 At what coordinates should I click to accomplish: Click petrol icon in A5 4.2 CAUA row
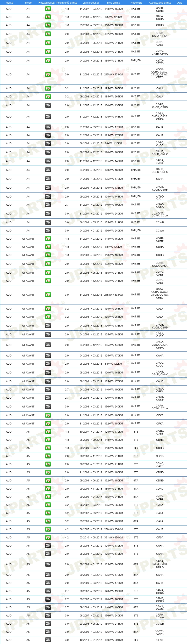[48, 529]
